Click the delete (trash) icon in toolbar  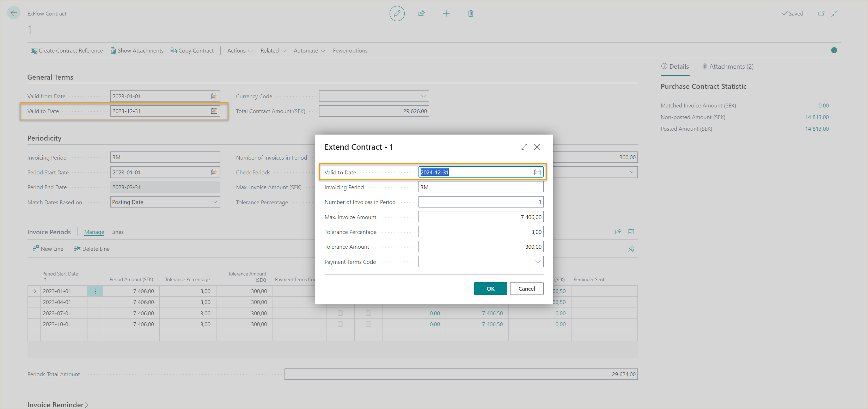(471, 13)
